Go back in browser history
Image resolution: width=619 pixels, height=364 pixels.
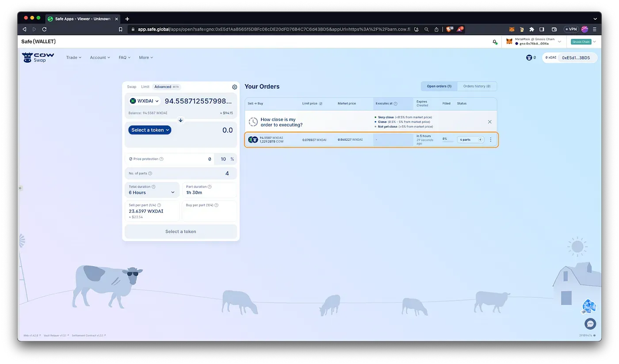(24, 29)
